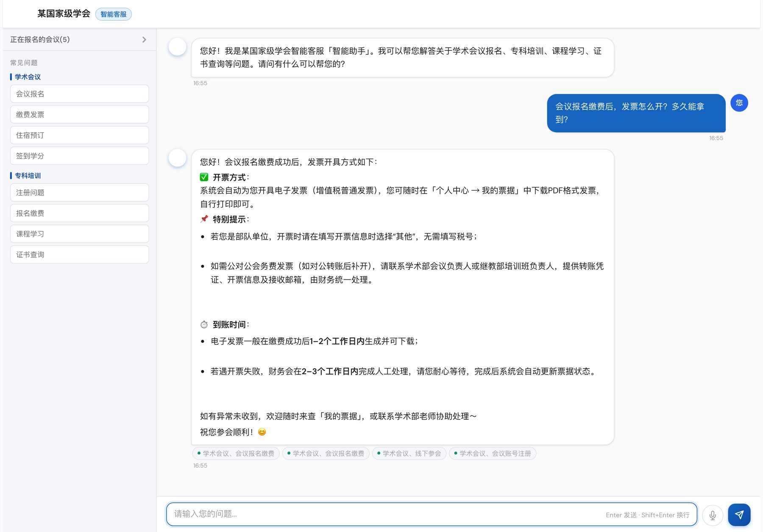This screenshot has height=532, width=763.
Task: Click the 开票方式 heading in the reply
Action: (229, 177)
